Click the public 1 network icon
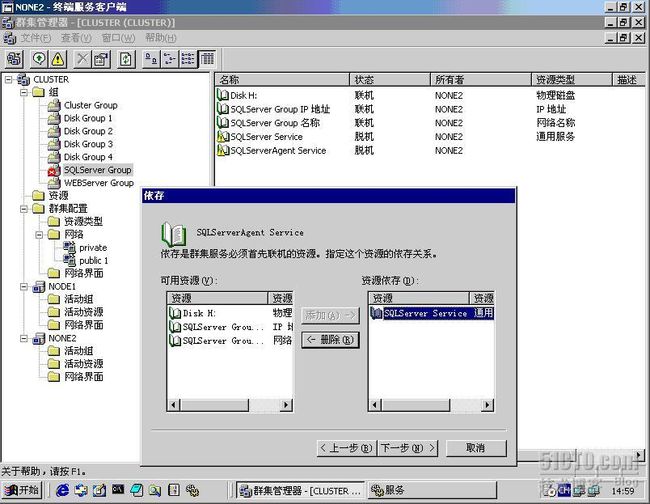 tap(69, 260)
